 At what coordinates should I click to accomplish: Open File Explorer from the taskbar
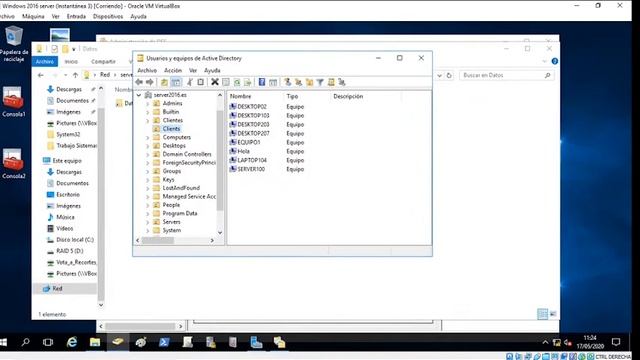click(95, 342)
